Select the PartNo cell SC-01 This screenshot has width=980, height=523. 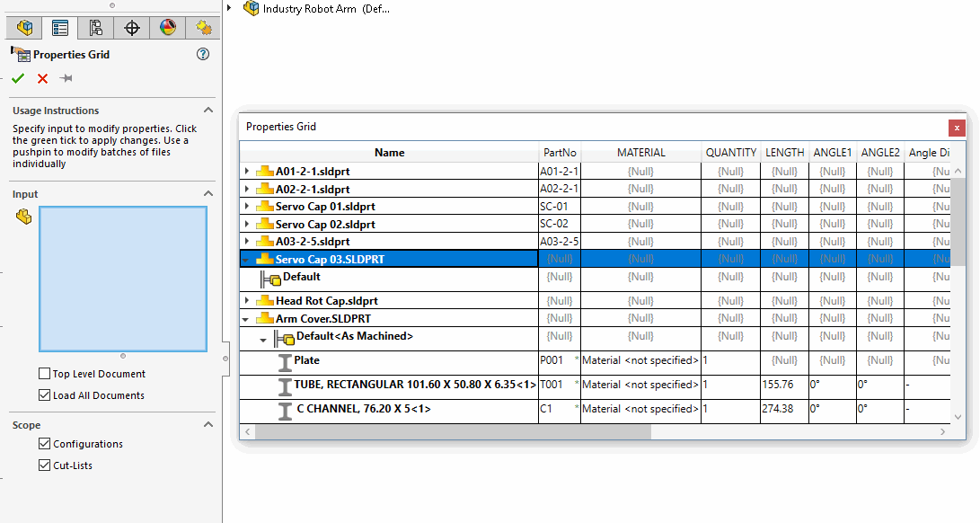560,206
